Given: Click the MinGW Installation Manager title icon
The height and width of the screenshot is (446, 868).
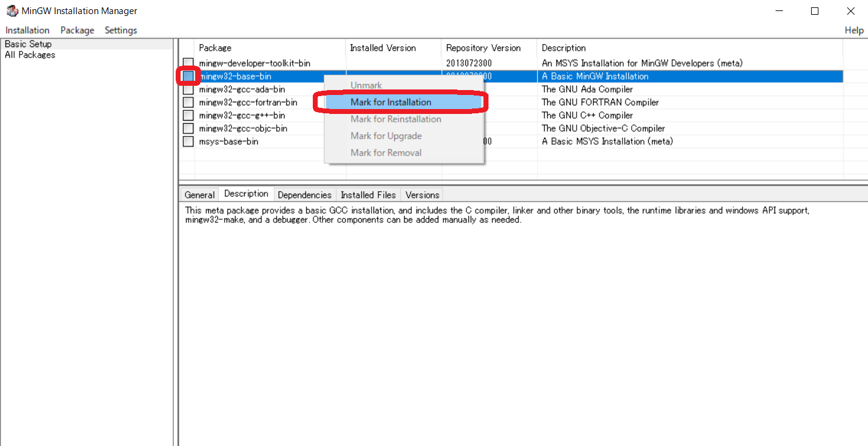Looking at the screenshot, I should click(12, 11).
